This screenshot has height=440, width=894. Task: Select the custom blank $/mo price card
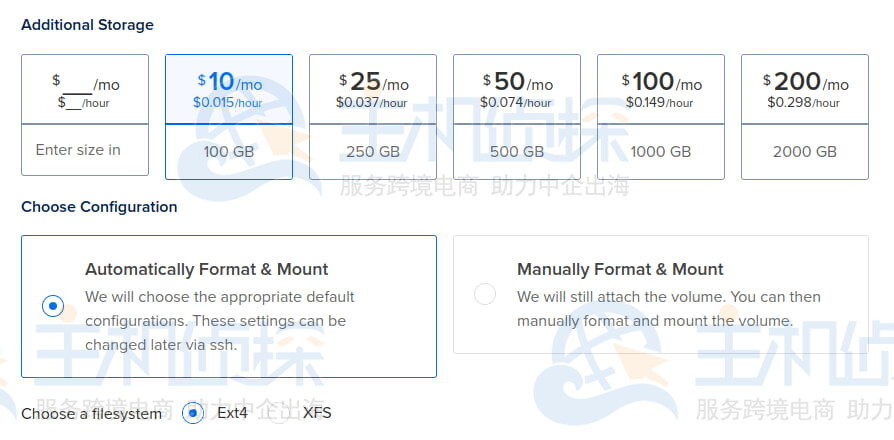coord(85,89)
